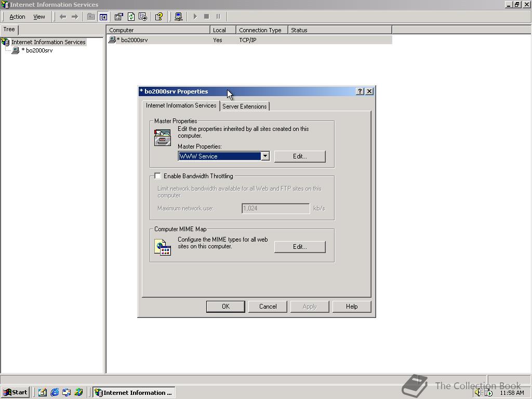Click Cancel in the Properties dialog
This screenshot has width=532, height=399.
click(x=268, y=307)
